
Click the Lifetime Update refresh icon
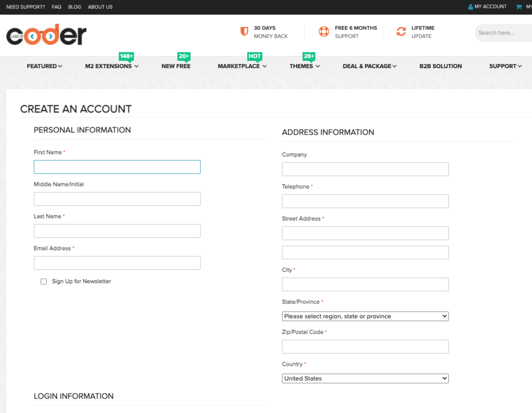(401, 32)
